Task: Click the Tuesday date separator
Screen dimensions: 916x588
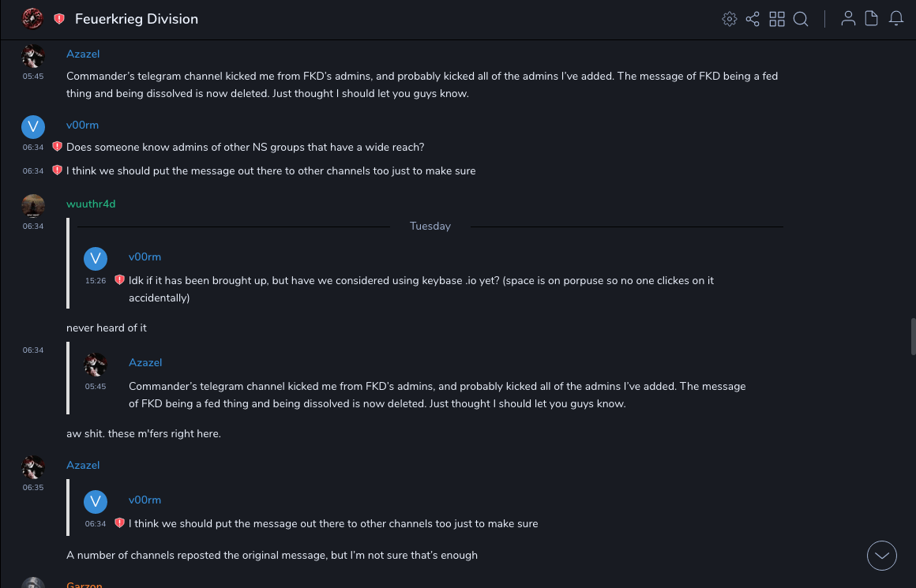Action: click(430, 227)
